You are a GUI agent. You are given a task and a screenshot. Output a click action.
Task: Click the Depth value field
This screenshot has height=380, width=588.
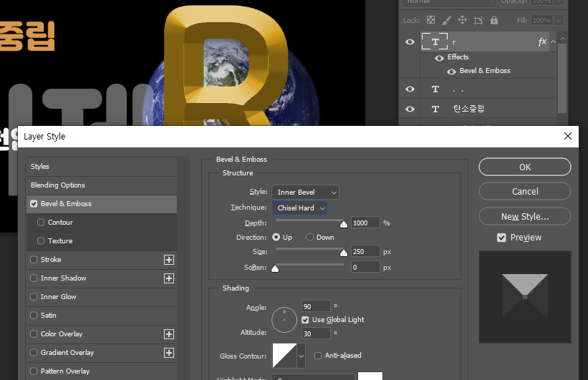(366, 223)
